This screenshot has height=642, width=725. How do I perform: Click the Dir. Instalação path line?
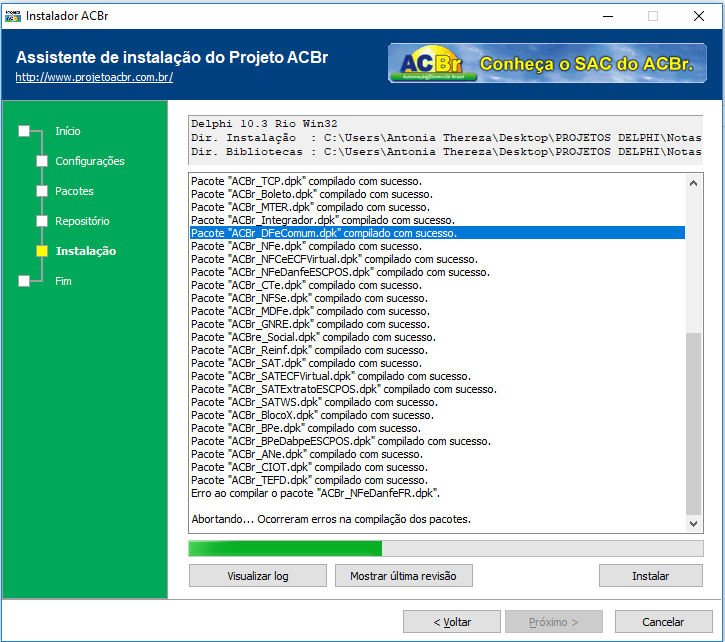[x=446, y=138]
